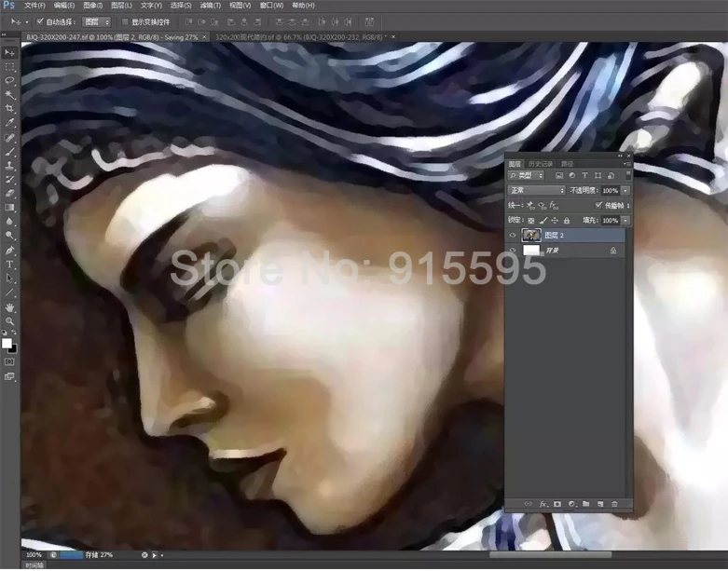The height and width of the screenshot is (571, 728).
Task: Filter layers by shape layer icon
Action: pyautogui.click(x=598, y=176)
